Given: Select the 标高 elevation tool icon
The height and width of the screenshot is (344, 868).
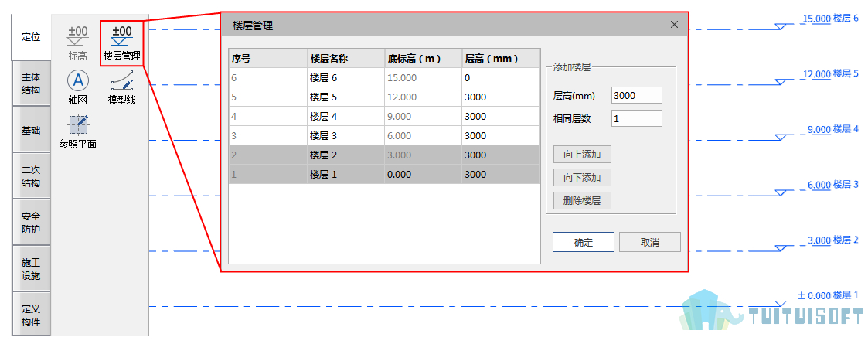Looking at the screenshot, I should [x=77, y=43].
